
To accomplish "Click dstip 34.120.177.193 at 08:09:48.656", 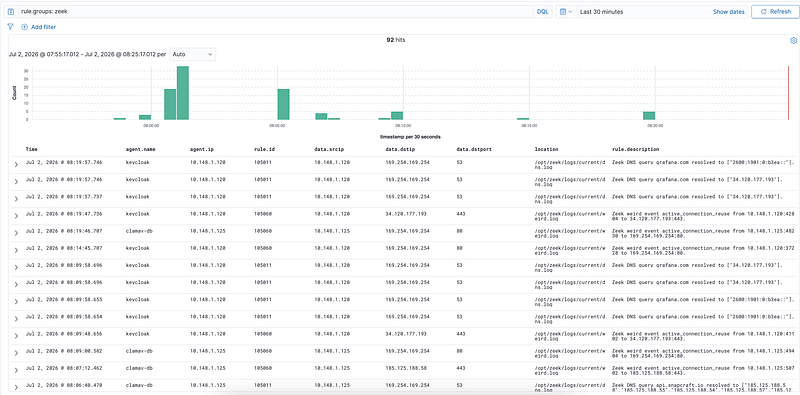I will 406,333.
